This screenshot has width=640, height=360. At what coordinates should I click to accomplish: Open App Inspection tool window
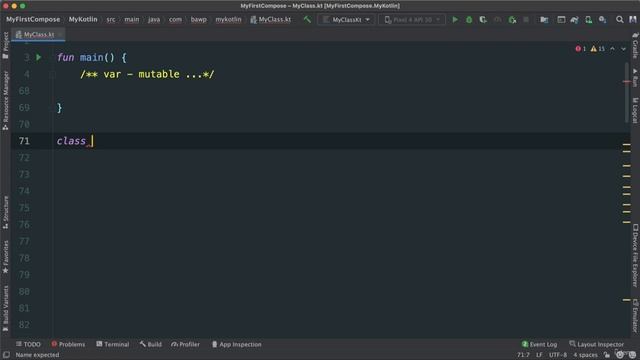pos(236,344)
